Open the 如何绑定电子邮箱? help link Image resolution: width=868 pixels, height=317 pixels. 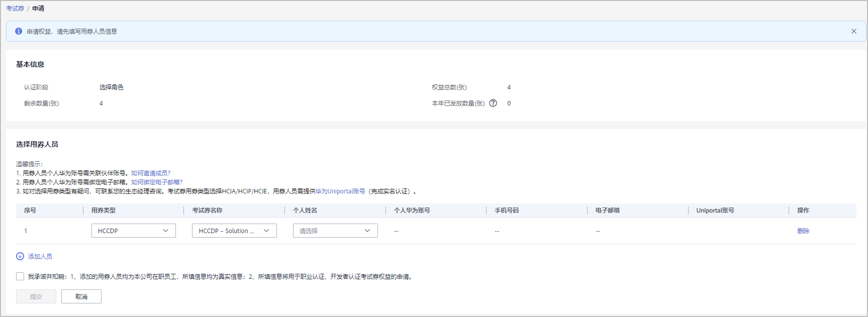[x=157, y=182]
